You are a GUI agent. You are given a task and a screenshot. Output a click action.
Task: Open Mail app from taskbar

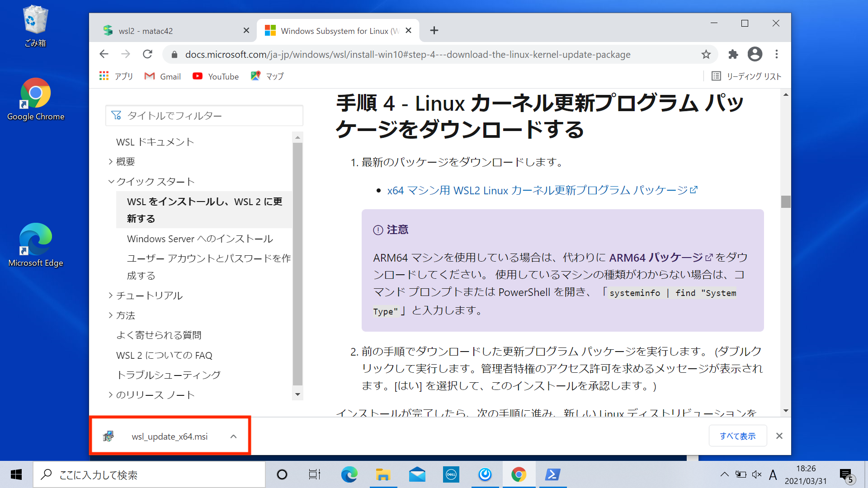(417, 474)
